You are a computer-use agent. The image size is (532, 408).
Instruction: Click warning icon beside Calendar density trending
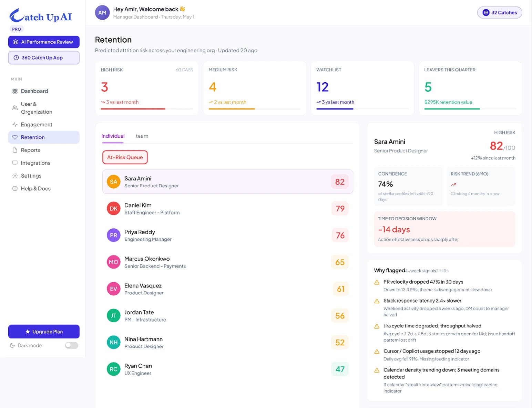(377, 370)
